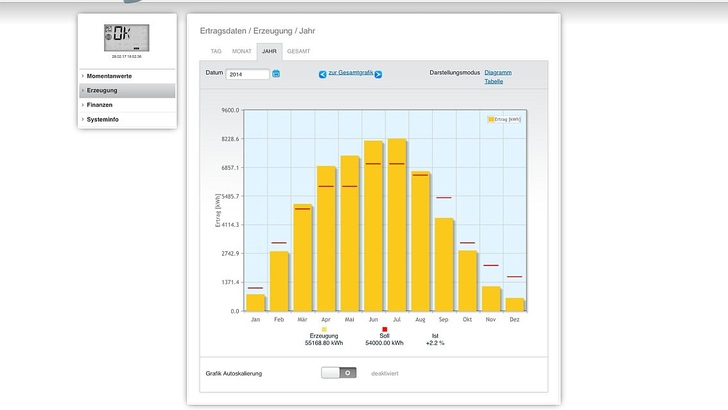728x410 pixels.
Task: Click the right blue arrow for next year
Action: (380, 74)
